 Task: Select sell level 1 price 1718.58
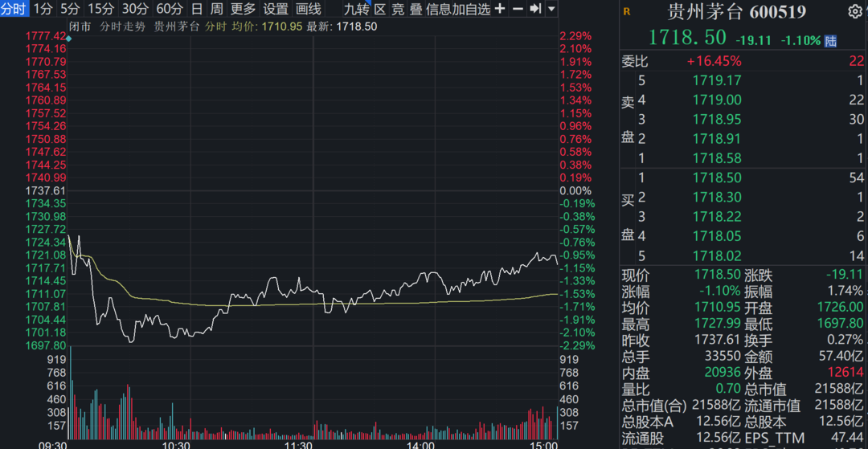click(x=717, y=159)
